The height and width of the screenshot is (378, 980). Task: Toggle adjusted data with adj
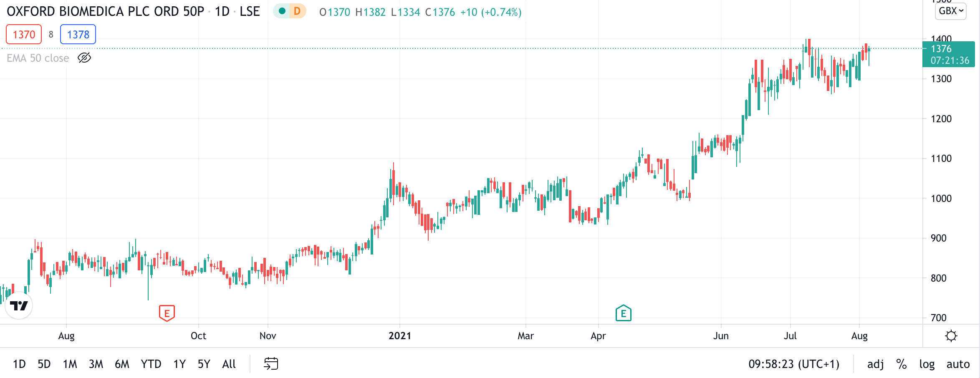coord(875,364)
